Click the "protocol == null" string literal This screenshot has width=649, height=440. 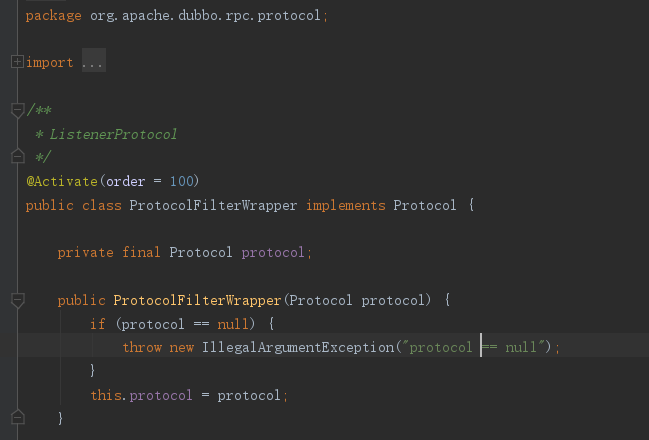474,347
